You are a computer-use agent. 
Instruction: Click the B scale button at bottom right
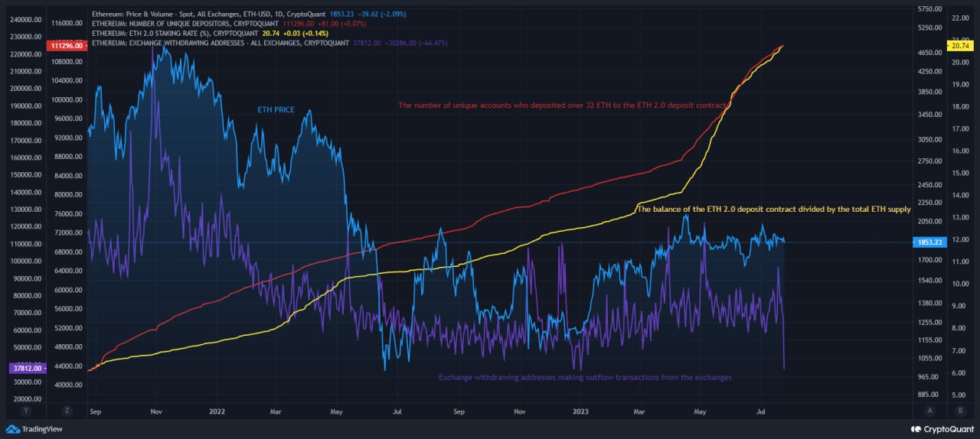(x=959, y=411)
